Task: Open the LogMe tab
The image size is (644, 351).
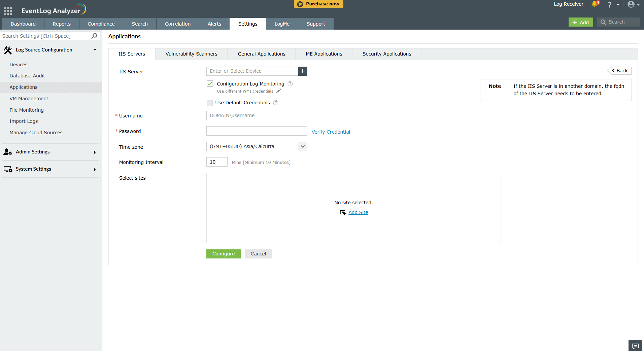Action: pyautogui.click(x=282, y=24)
